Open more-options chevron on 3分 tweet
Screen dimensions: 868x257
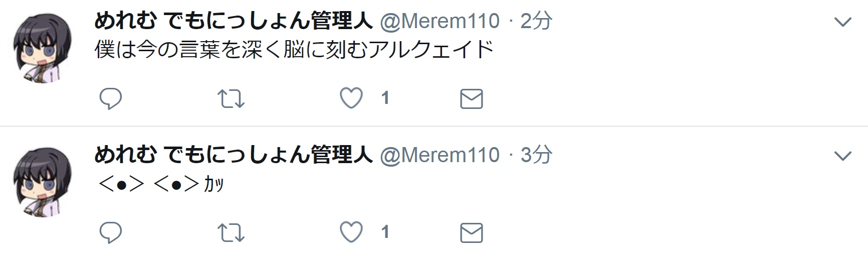(842, 156)
